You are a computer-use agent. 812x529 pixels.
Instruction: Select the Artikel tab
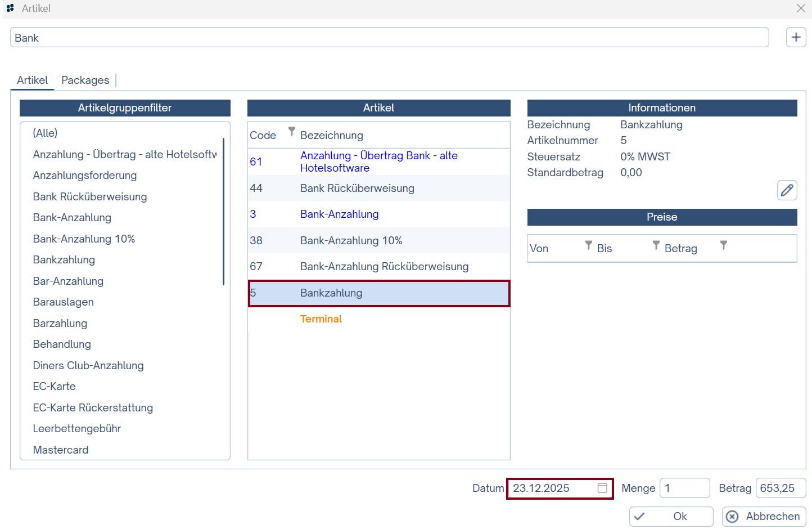[x=32, y=80]
